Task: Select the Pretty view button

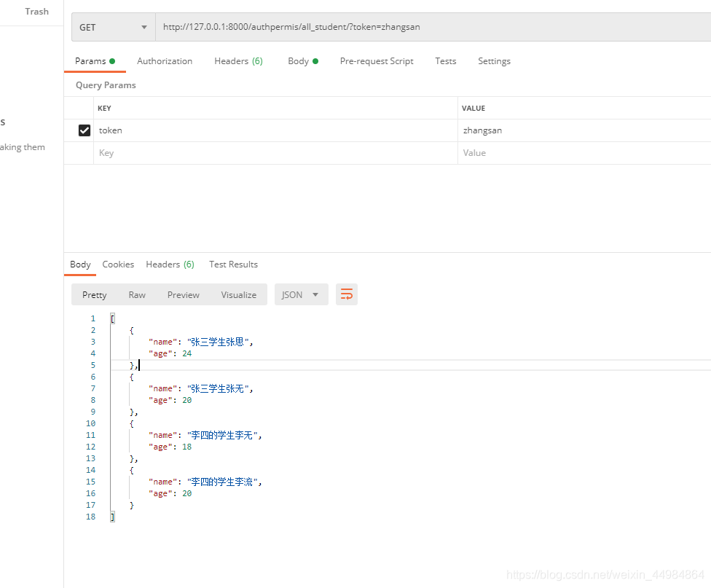Action: click(94, 295)
